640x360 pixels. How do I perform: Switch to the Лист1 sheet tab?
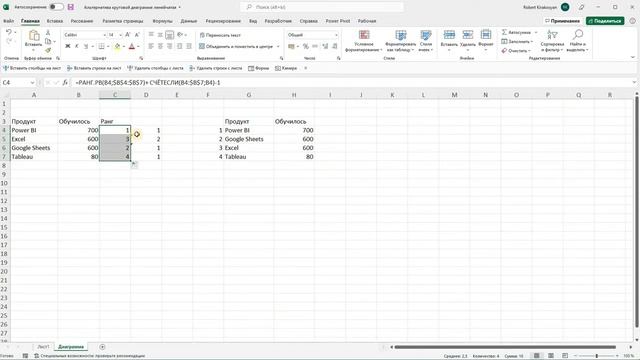click(x=43, y=347)
